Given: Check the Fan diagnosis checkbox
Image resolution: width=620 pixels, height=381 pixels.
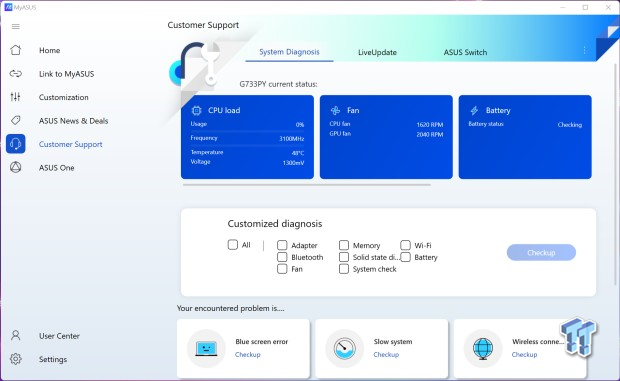Looking at the screenshot, I should 282,269.
